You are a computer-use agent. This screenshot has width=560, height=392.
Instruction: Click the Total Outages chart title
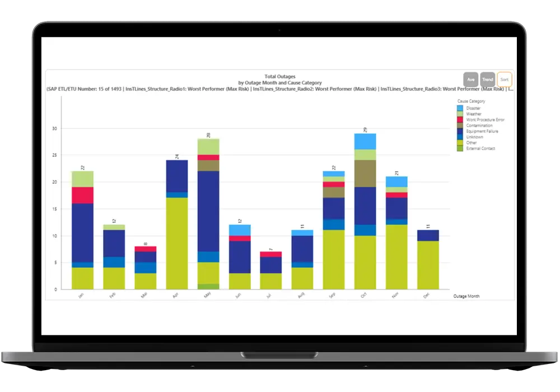click(x=279, y=76)
